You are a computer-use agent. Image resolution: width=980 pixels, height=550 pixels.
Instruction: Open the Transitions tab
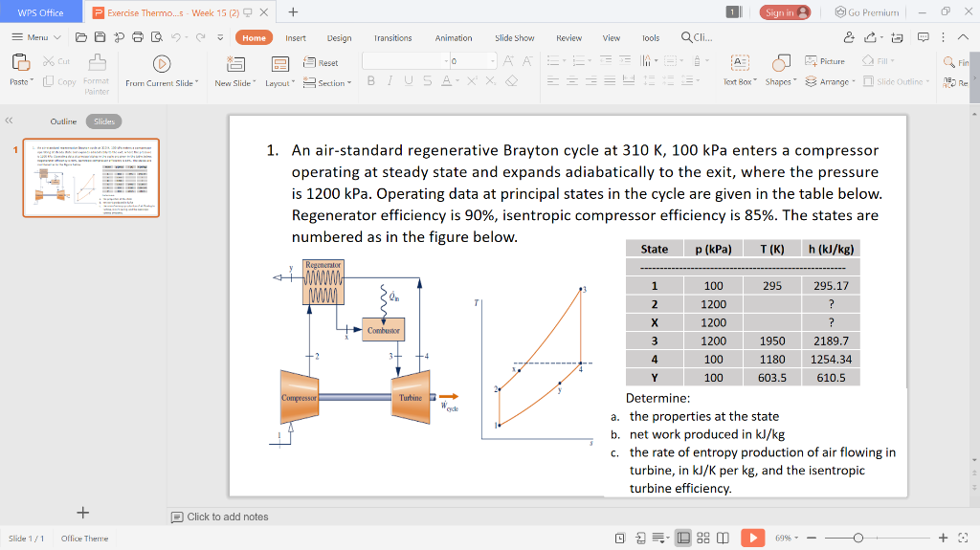point(393,37)
